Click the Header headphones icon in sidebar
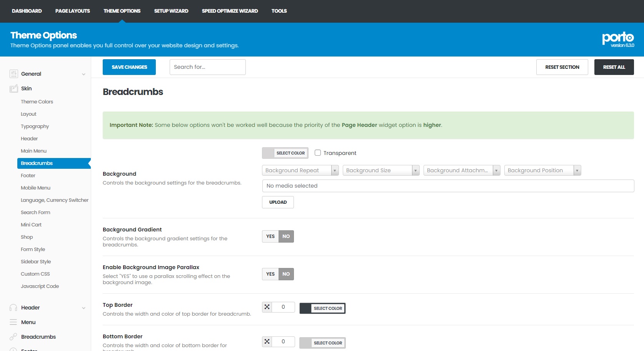This screenshot has height=351, width=644. (x=13, y=308)
